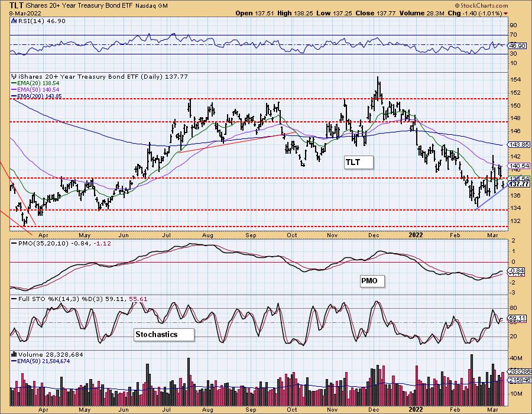Viewport: 532px width, 414px height.
Task: Click the TLT annotation box on price chart
Action: point(359,162)
